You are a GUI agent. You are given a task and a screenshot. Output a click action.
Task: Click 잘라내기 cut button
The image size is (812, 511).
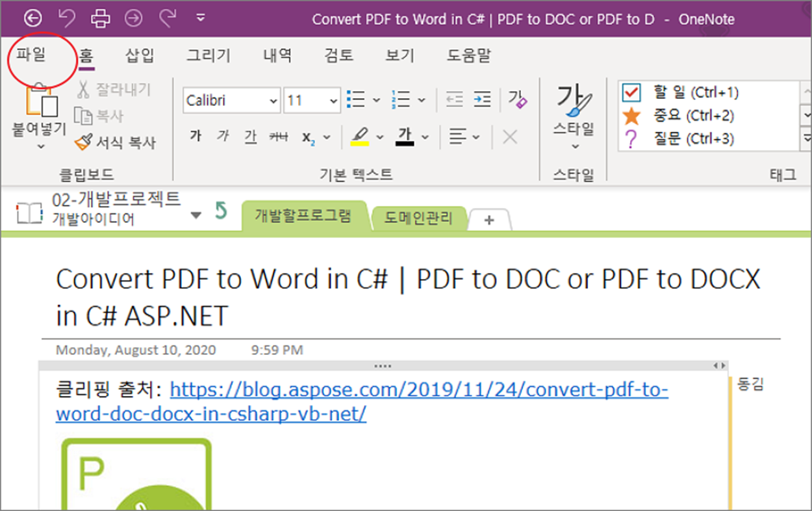coord(114,90)
